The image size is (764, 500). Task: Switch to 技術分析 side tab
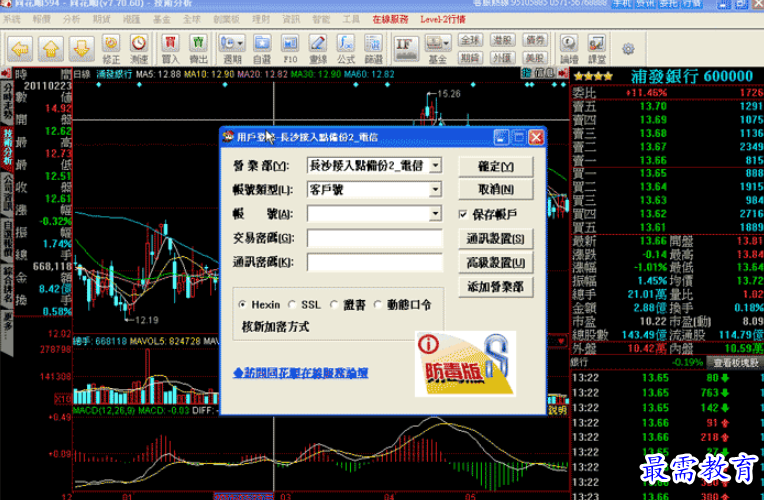click(x=7, y=148)
